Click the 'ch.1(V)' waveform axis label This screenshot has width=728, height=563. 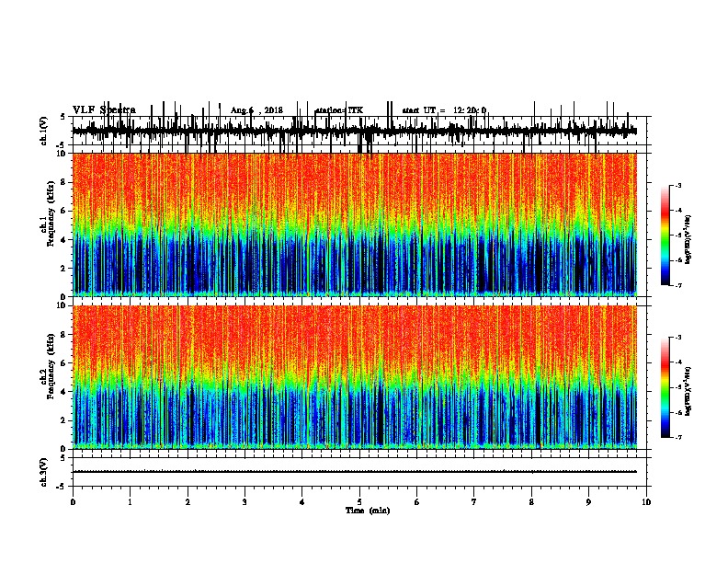(x=43, y=131)
